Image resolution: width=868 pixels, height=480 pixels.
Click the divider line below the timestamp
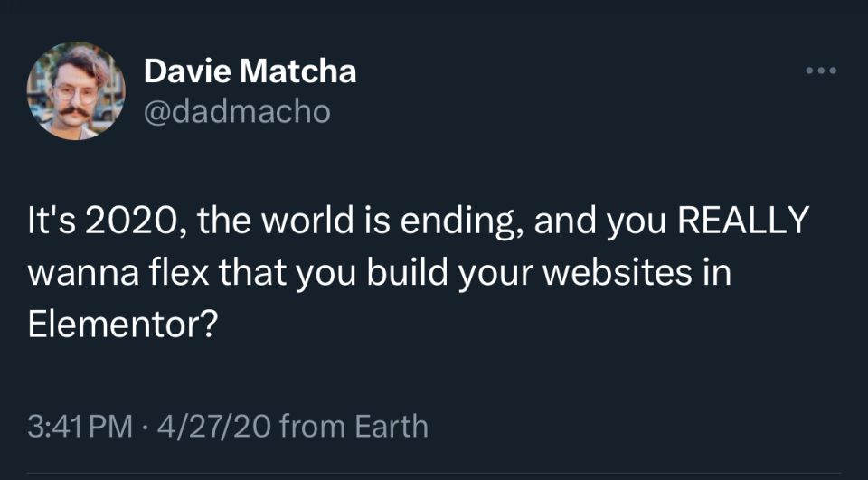coord(434,471)
